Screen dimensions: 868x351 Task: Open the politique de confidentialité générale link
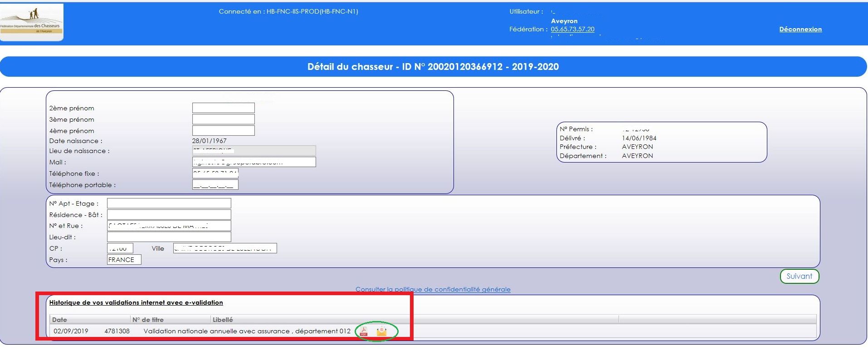[x=433, y=289]
